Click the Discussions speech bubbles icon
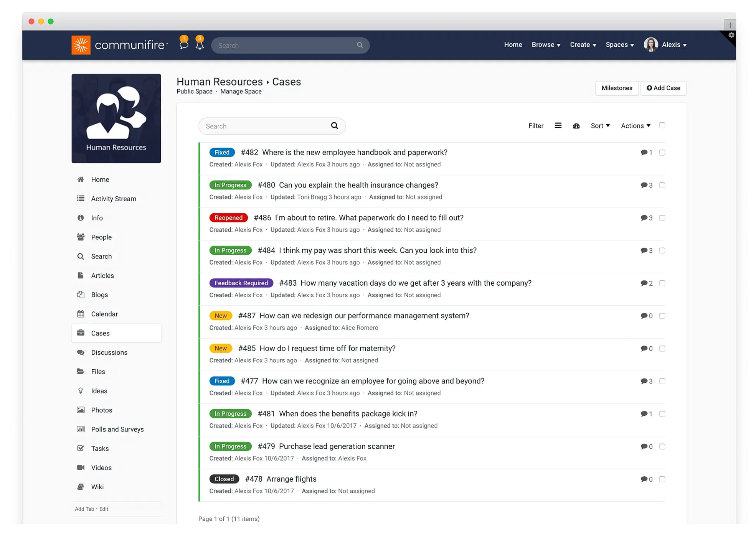Viewport: 756px width, 543px height. [x=81, y=352]
